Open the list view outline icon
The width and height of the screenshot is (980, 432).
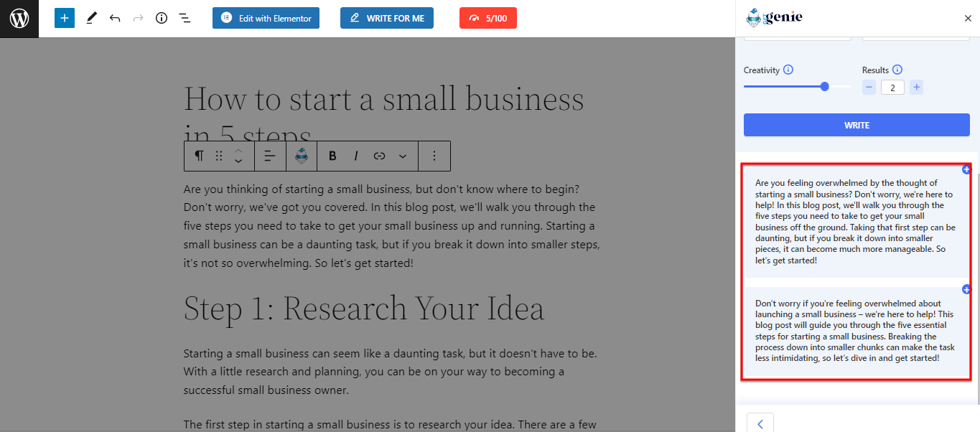[185, 18]
